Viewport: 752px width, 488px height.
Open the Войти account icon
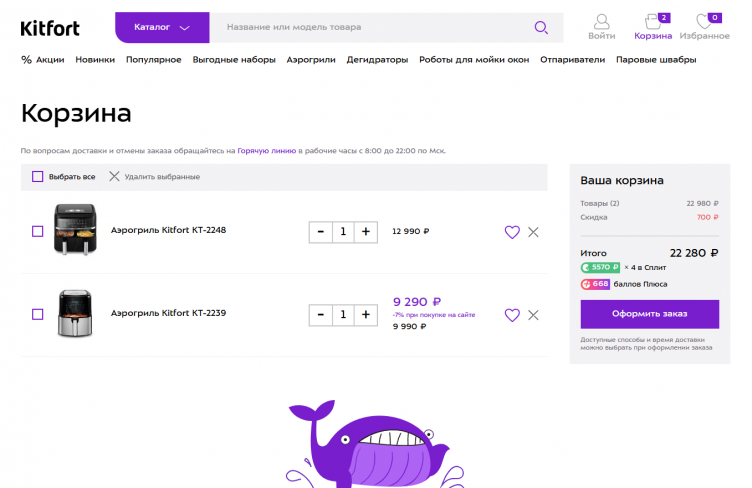click(x=601, y=22)
